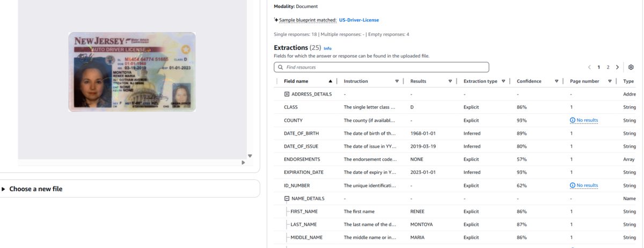Viewport: 644px width, 248px height.
Task: Focus the Find resources search field
Action: pos(382,67)
